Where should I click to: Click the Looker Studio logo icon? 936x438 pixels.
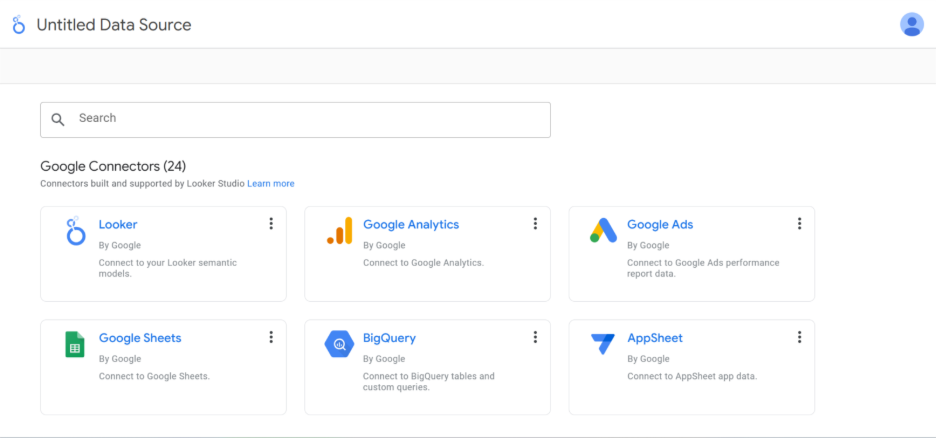click(18, 25)
